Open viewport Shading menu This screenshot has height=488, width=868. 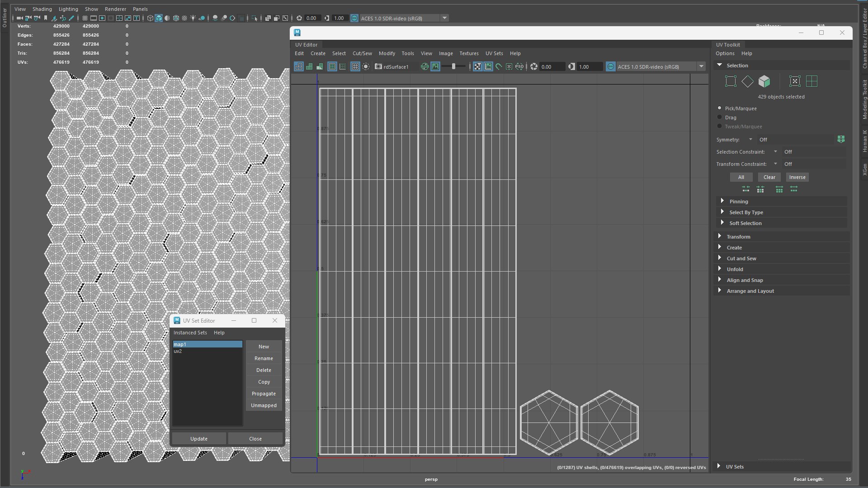coord(42,9)
